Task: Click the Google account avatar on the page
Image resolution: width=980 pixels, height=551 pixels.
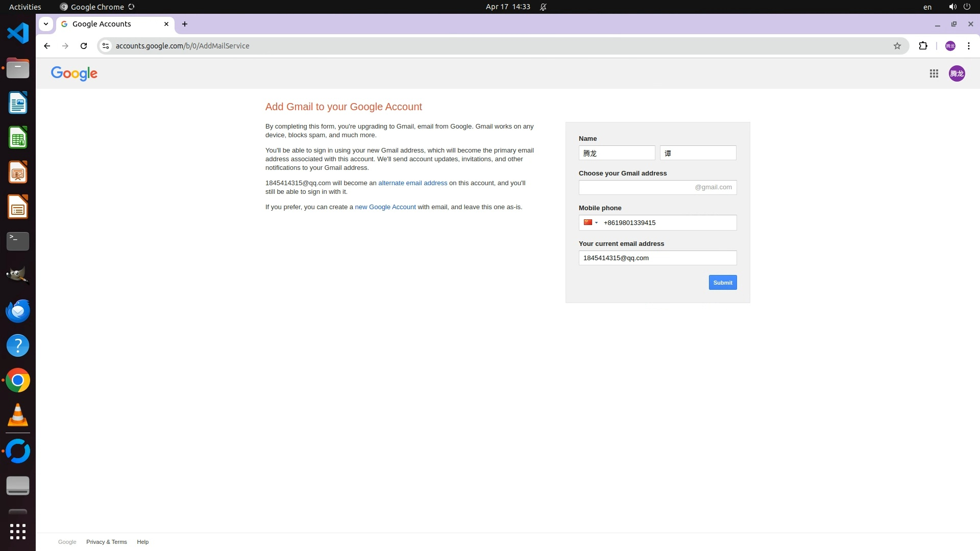Action: pyautogui.click(x=957, y=73)
